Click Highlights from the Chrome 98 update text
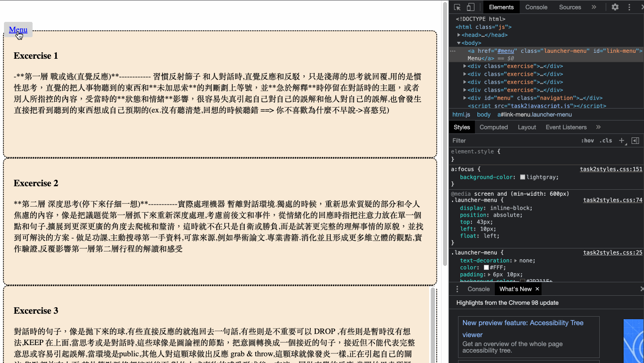The width and height of the screenshot is (644, 363). coord(507,303)
